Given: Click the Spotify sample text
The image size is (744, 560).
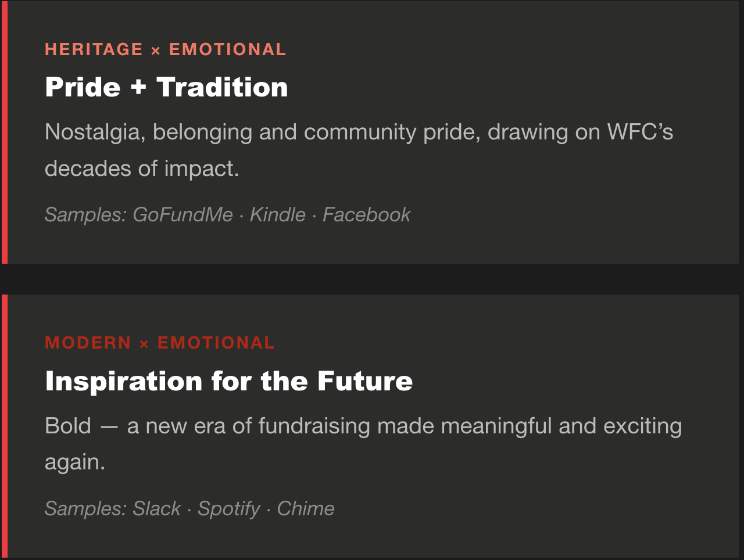Looking at the screenshot, I should [x=229, y=509].
